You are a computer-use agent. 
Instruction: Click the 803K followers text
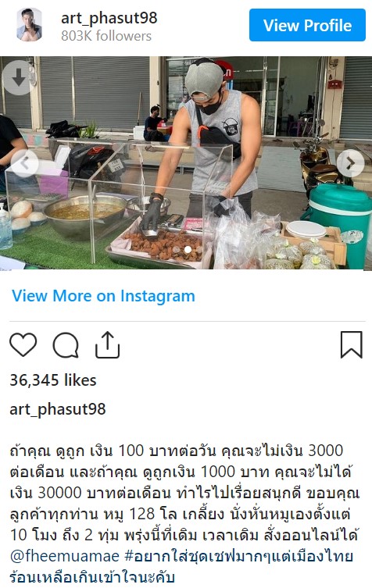pyautogui.click(x=106, y=36)
